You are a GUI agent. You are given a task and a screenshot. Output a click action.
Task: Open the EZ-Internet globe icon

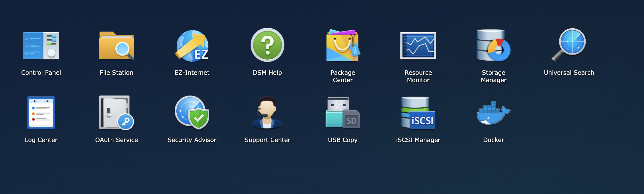192,46
